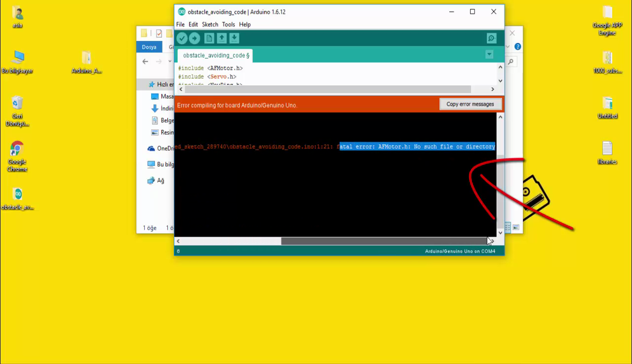Open the Edit menu in Arduino
Viewport: 632px width, 364px height.
click(193, 24)
